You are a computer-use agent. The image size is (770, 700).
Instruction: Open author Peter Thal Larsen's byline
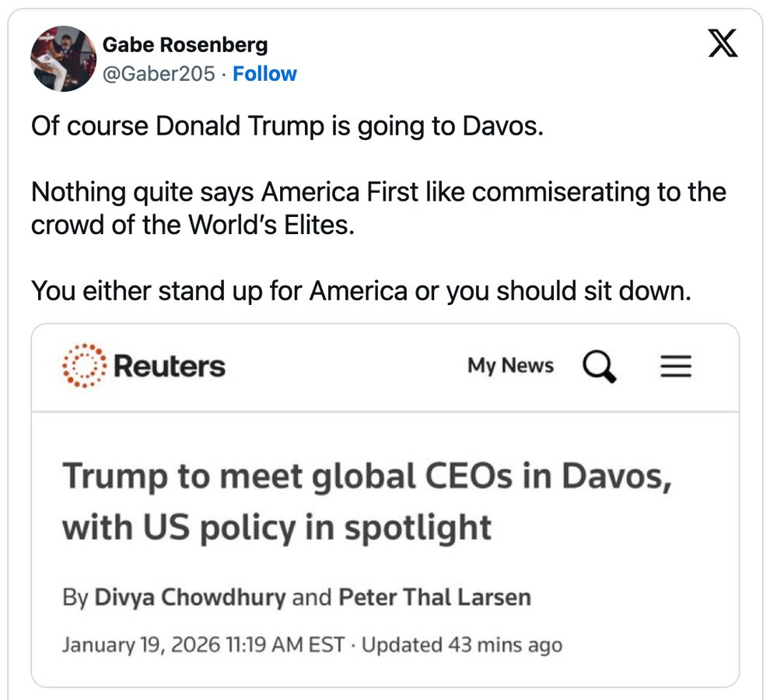pyautogui.click(x=434, y=597)
